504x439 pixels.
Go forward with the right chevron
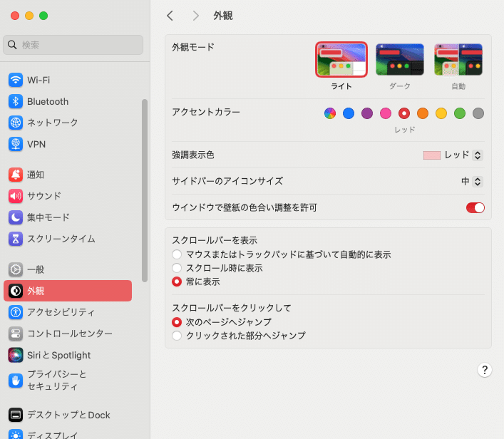195,16
